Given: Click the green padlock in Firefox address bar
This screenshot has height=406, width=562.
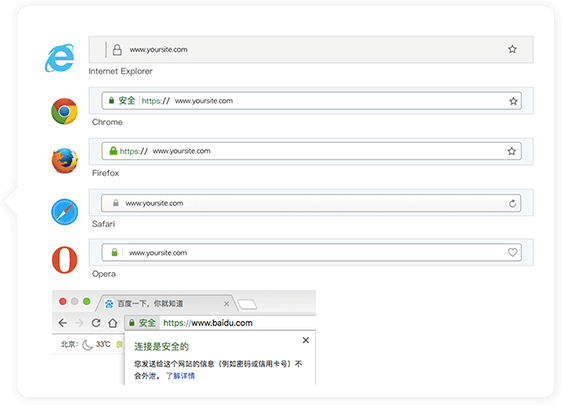Looking at the screenshot, I should 113,151.
